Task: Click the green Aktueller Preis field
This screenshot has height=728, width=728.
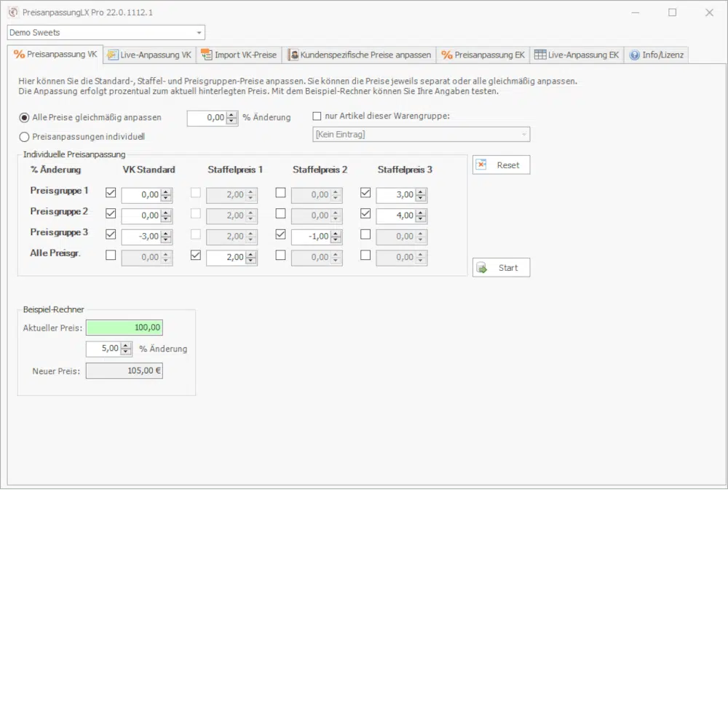Action: pyautogui.click(x=124, y=328)
